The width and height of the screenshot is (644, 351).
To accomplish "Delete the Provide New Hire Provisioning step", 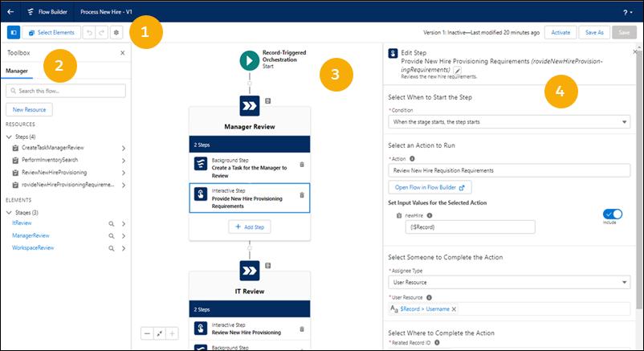I will coord(301,194).
